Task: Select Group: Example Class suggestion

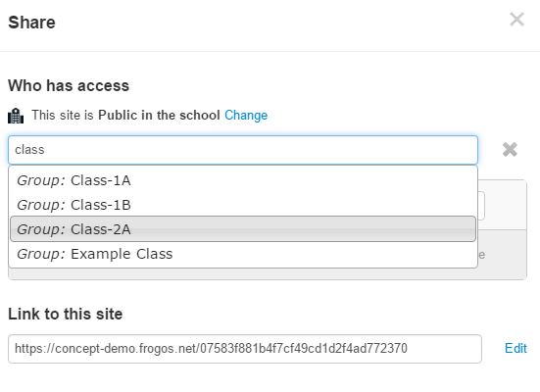Action: [x=243, y=254]
